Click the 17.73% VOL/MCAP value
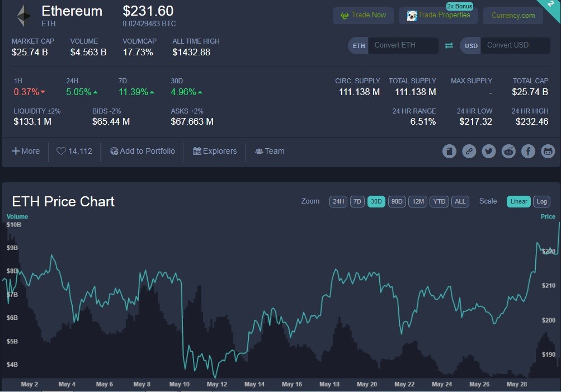This screenshot has width=561, height=392. point(138,52)
